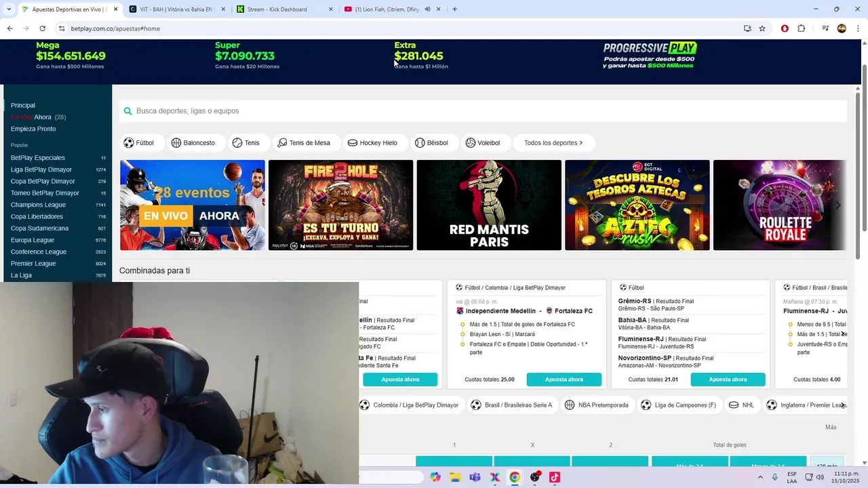The height and width of the screenshot is (488, 868).
Task: Open Copa Libertadores in the sidebar
Action: click(x=58, y=217)
